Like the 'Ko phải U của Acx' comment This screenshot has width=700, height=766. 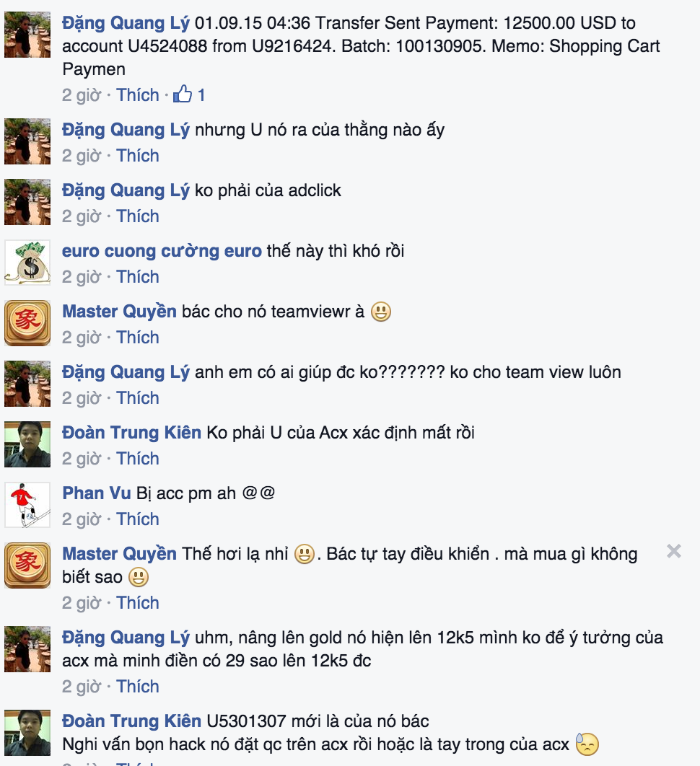tap(138, 458)
